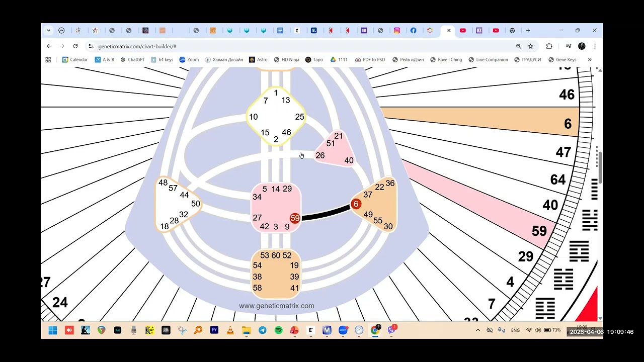Click gate 50 in the Spleen center
This screenshot has width=644, height=362.
196,204
